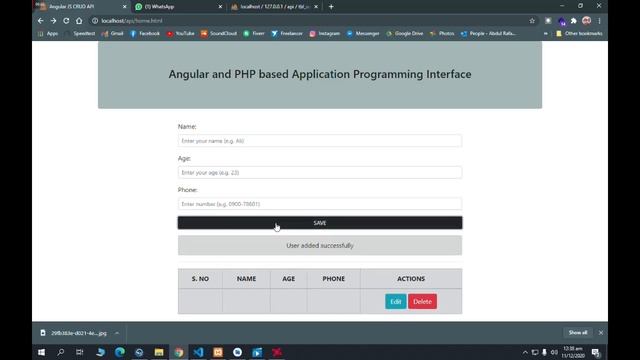Open the Fiverr bookmark
The image size is (640, 360).
point(254,33)
